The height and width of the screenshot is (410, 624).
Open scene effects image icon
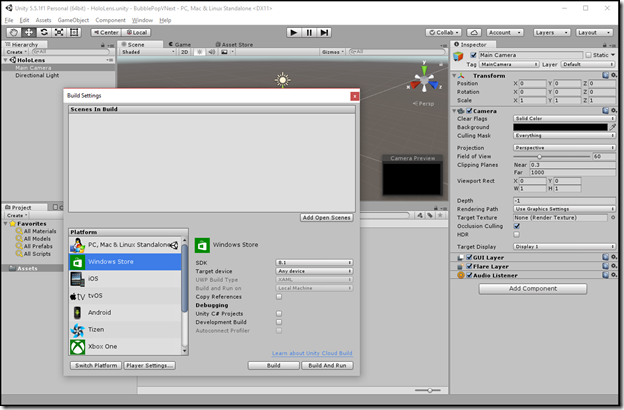coord(224,52)
